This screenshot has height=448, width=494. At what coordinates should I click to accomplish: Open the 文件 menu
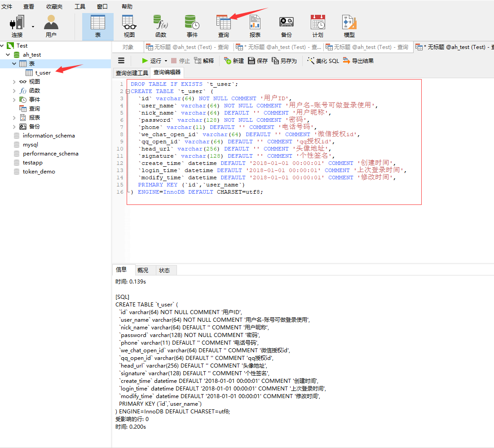click(7, 6)
